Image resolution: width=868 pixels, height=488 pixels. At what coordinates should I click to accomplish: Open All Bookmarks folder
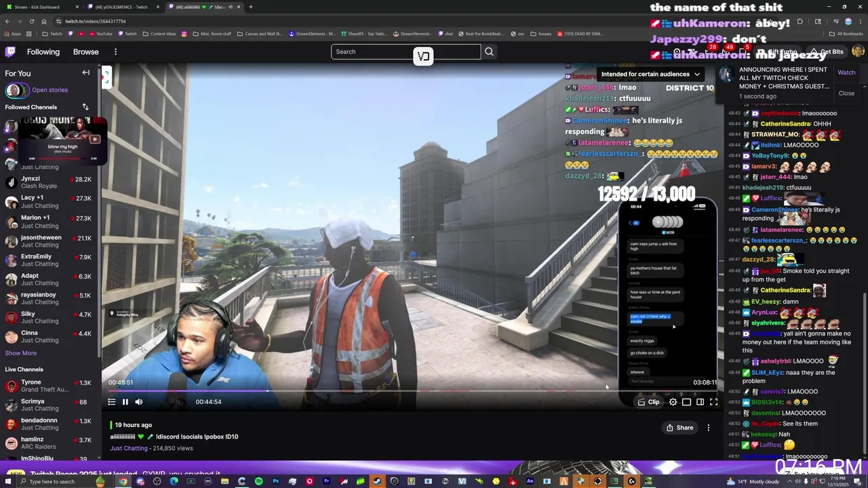846,33
